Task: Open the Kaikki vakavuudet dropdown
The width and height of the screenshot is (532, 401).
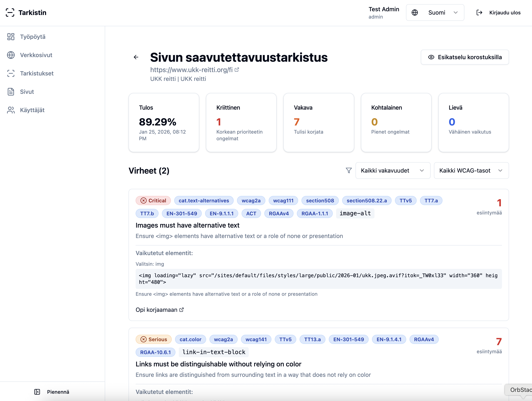Action: (392, 170)
